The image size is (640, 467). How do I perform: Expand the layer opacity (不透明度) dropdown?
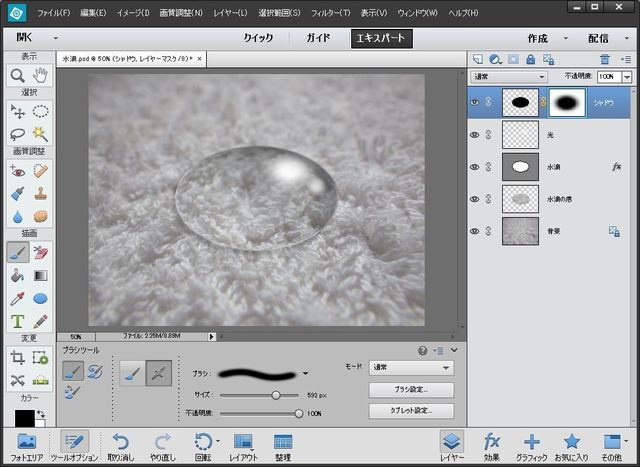tap(626, 76)
